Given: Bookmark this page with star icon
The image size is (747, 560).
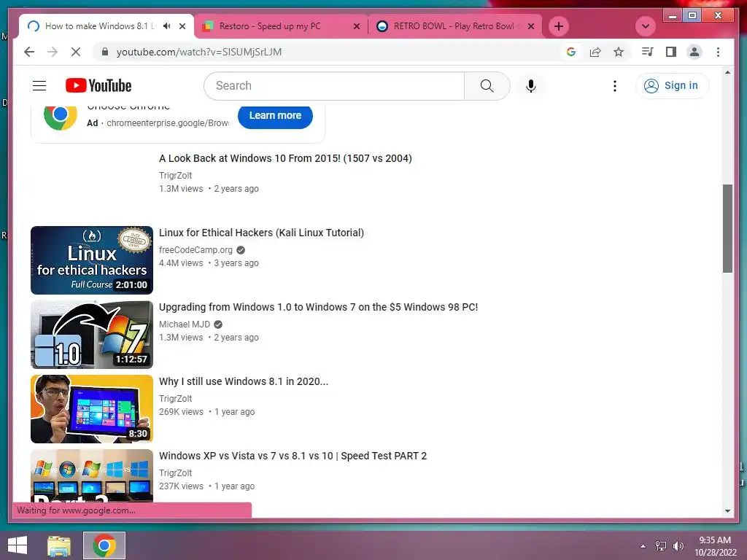Looking at the screenshot, I should click(619, 52).
